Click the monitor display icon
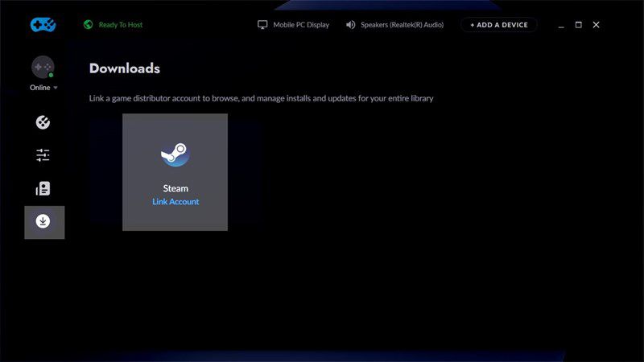Viewport: 644px width, 362px height. tap(262, 25)
